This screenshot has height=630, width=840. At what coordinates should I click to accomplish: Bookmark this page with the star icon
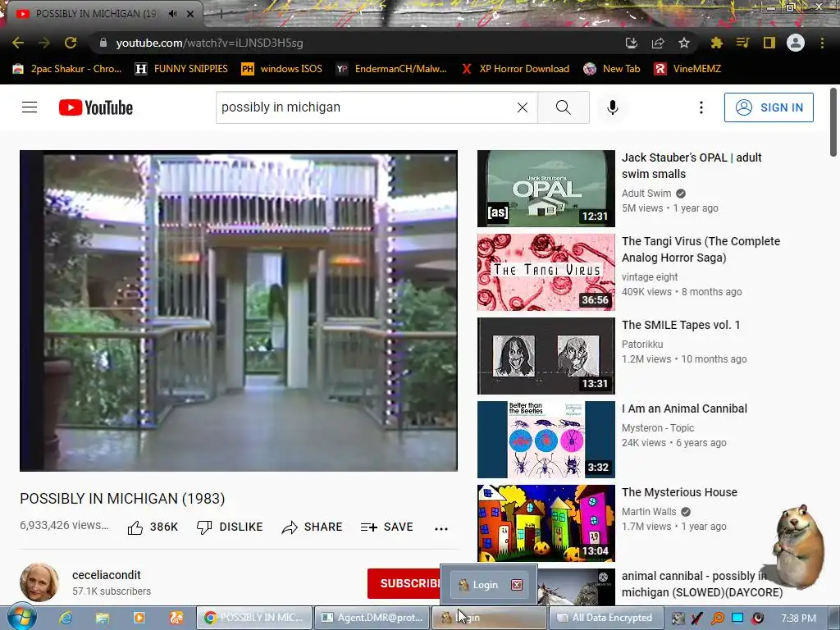(684, 43)
